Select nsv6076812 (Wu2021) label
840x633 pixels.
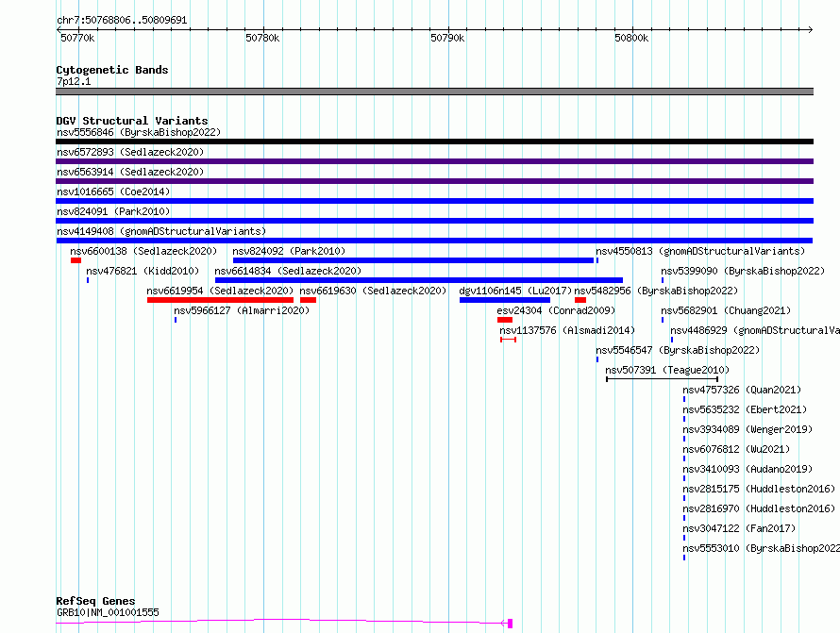click(x=736, y=449)
